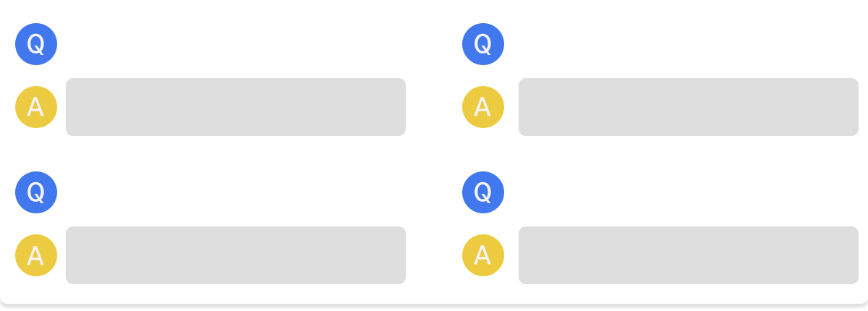Click the blank question line beside top-right Q
868x311 pixels.
(689, 44)
